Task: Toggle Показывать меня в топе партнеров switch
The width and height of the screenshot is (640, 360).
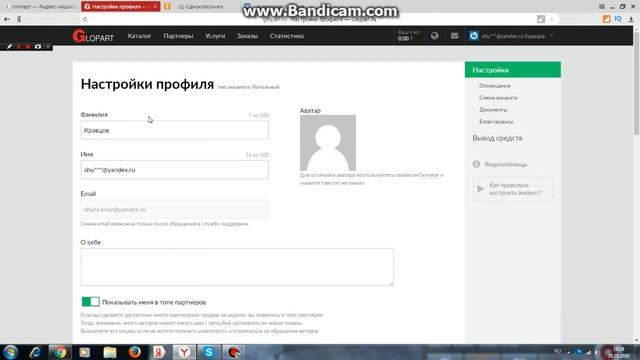Action: click(91, 302)
